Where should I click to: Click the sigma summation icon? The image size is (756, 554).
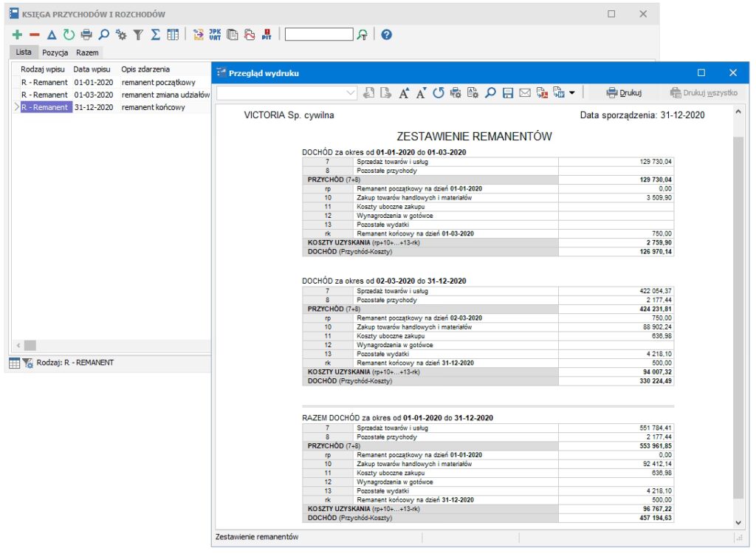[x=155, y=35]
